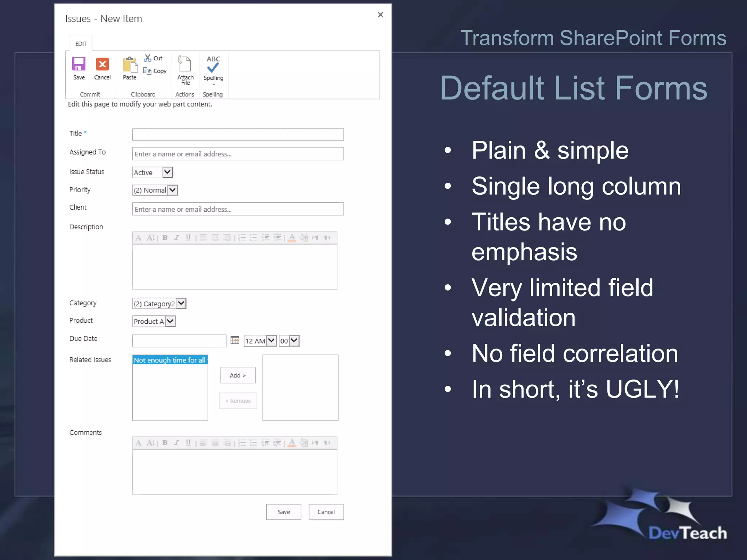The height and width of the screenshot is (560, 747).
Task: Select 'Not enough time for all' issue
Action: (170, 360)
